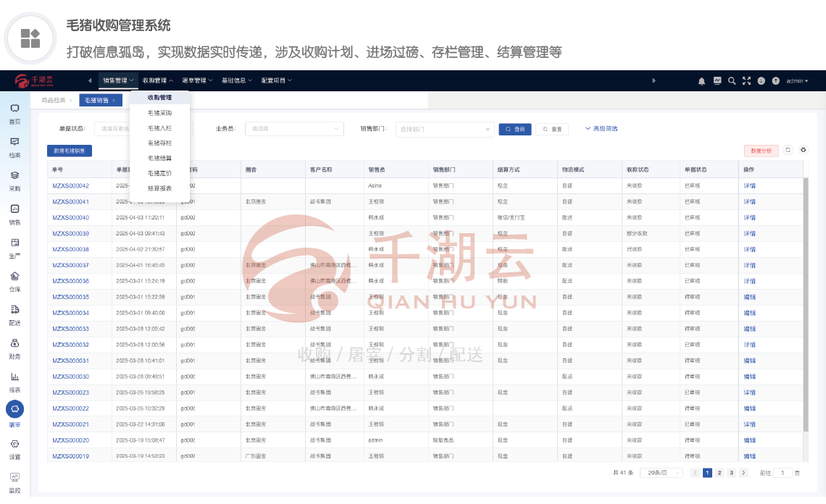
Task: Open order link MZXS000040
Action: (x=70, y=218)
